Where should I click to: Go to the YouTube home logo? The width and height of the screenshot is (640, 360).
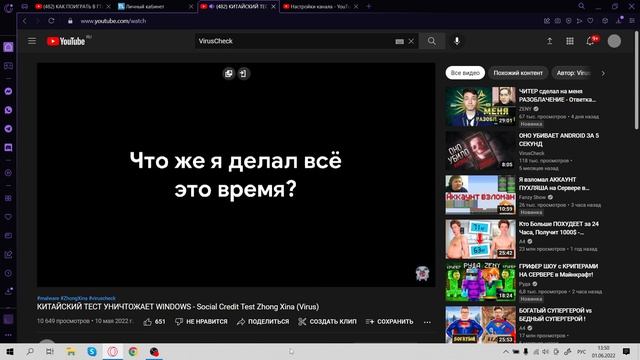(x=66, y=41)
